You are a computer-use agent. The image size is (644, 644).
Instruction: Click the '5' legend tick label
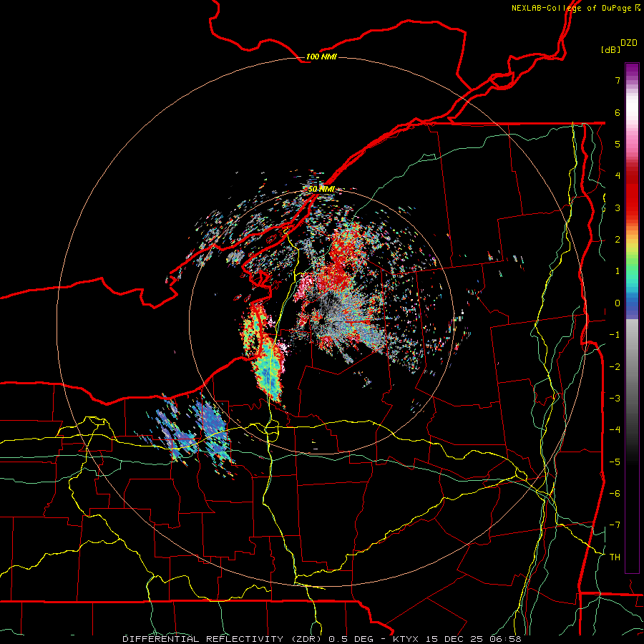(x=618, y=144)
